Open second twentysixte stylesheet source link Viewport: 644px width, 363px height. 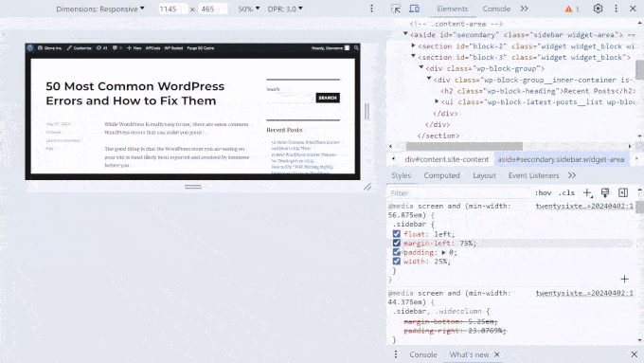[584, 293]
